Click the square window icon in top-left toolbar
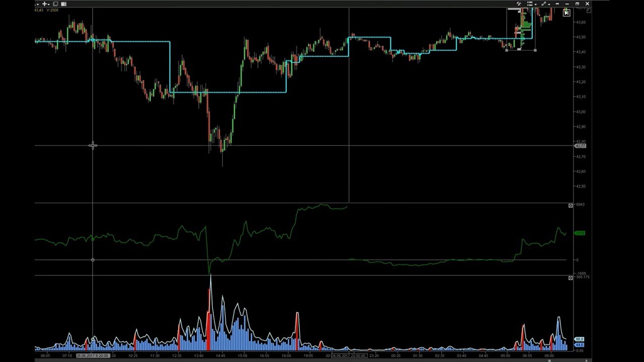The width and height of the screenshot is (644, 362). click(56, 4)
